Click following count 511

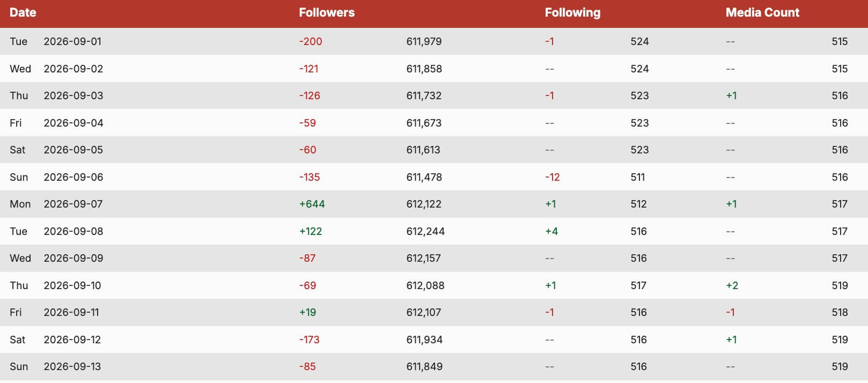point(638,178)
